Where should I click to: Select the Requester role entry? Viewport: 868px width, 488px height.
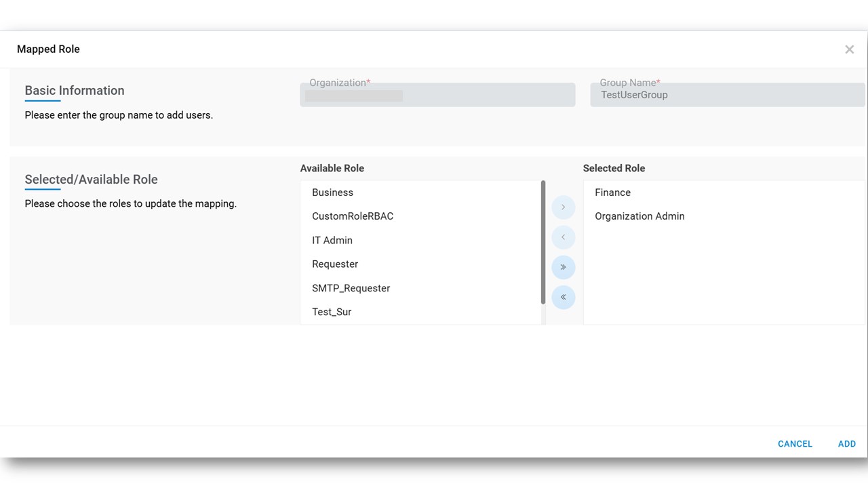(335, 264)
